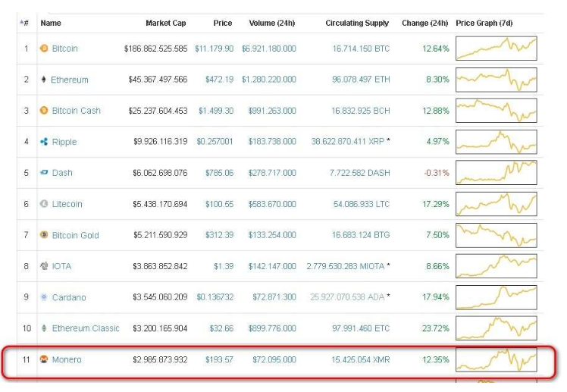Screen dimensions: 567x392
Task: Click the Cardano logo icon
Action: pyautogui.click(x=44, y=297)
